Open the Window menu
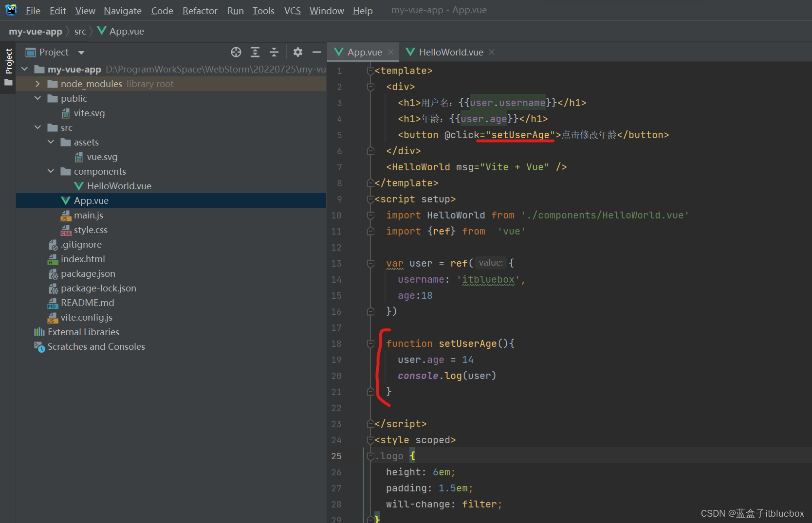 [x=327, y=11]
